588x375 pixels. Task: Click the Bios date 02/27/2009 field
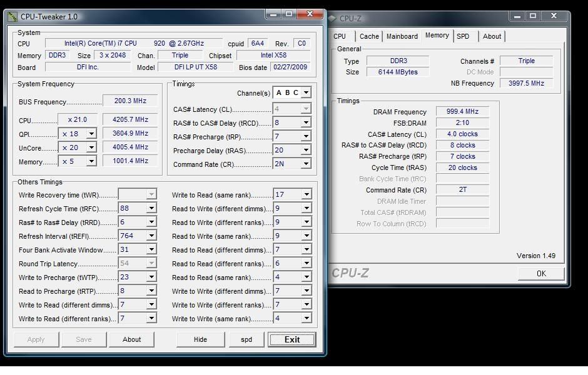(x=290, y=67)
